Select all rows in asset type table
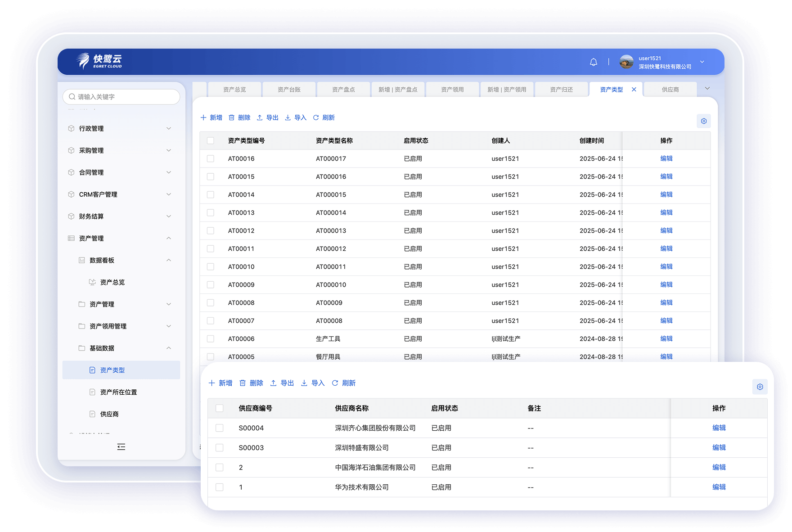Screen dimensions: 792x532 pos(211,141)
